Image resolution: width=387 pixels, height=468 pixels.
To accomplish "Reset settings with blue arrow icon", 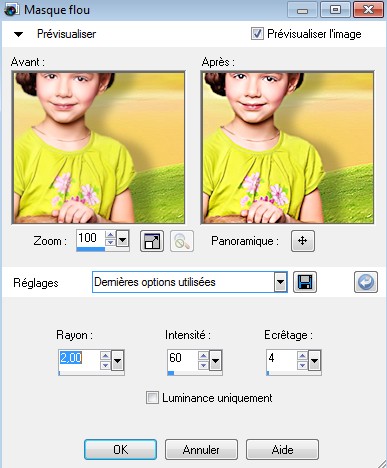I will click(366, 282).
